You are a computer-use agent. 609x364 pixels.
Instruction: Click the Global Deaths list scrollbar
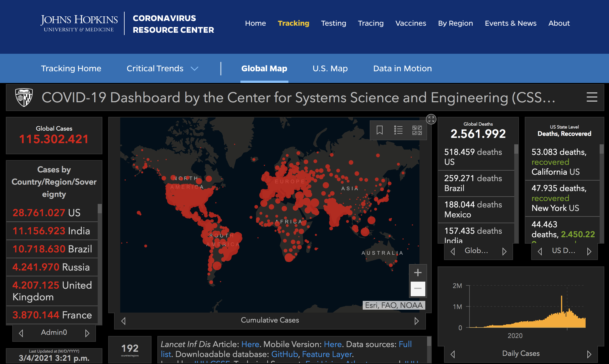516,149
